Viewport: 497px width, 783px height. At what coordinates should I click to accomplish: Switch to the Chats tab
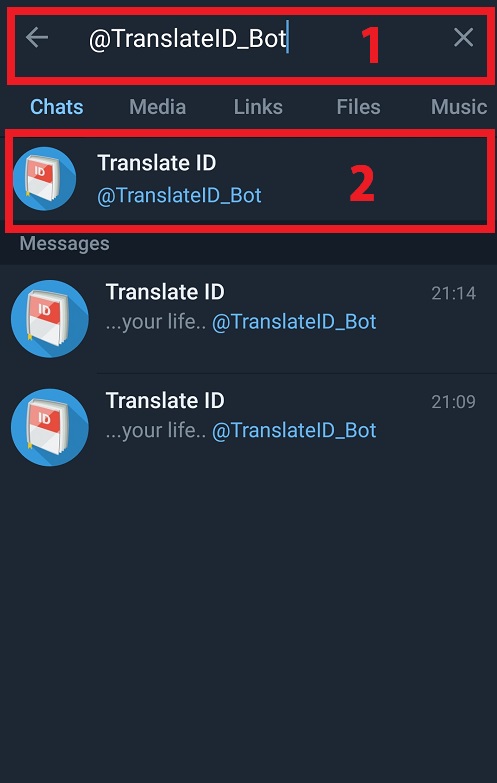click(56, 107)
